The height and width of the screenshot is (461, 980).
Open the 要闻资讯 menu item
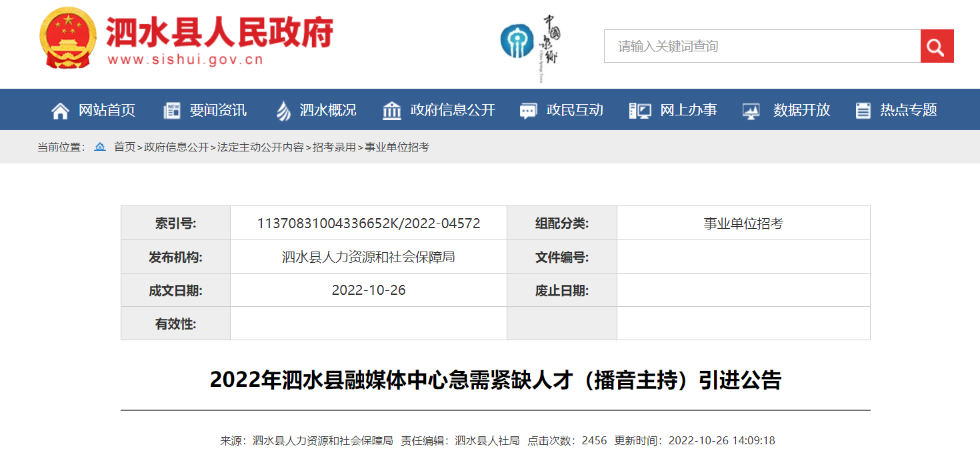tap(218, 110)
